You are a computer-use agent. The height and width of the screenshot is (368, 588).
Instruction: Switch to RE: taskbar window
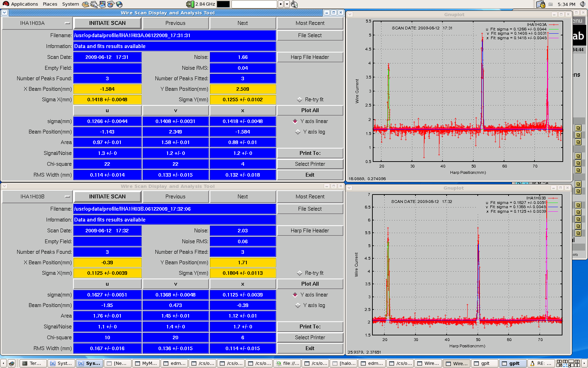(541, 363)
